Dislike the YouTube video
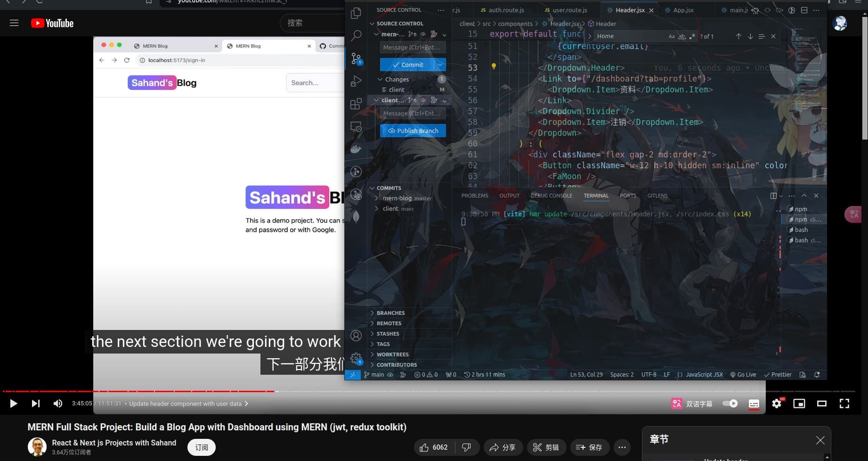 coord(466,447)
